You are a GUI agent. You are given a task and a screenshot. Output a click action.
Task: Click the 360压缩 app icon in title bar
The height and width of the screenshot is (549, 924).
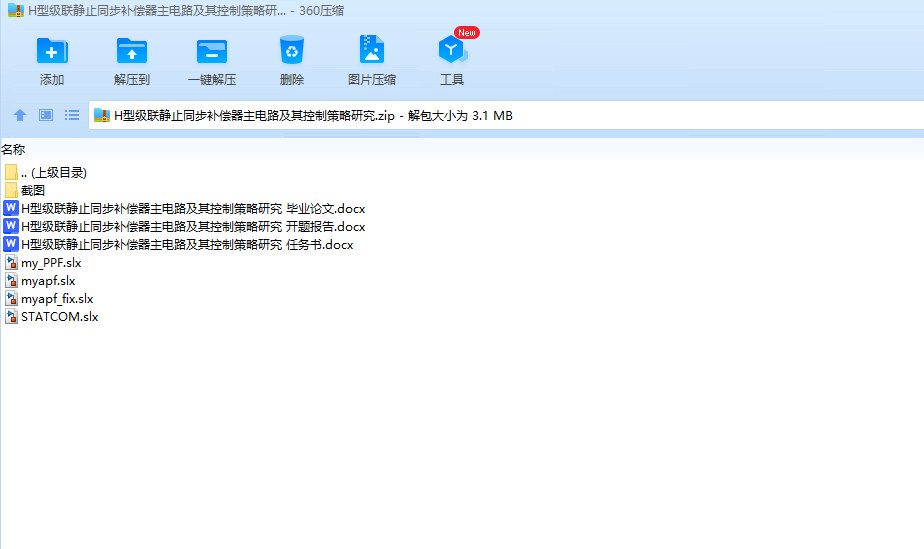coord(15,11)
